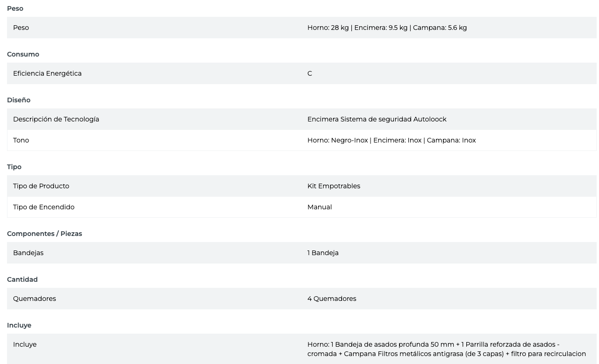Click the Peso section heading
599x364 pixels.
pyautogui.click(x=15, y=8)
